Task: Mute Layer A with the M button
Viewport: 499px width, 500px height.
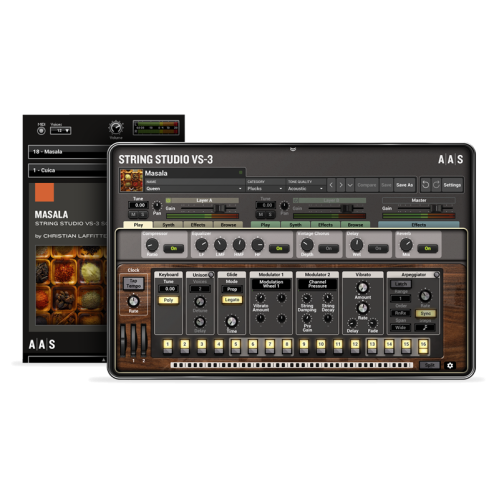Action: [x=134, y=214]
